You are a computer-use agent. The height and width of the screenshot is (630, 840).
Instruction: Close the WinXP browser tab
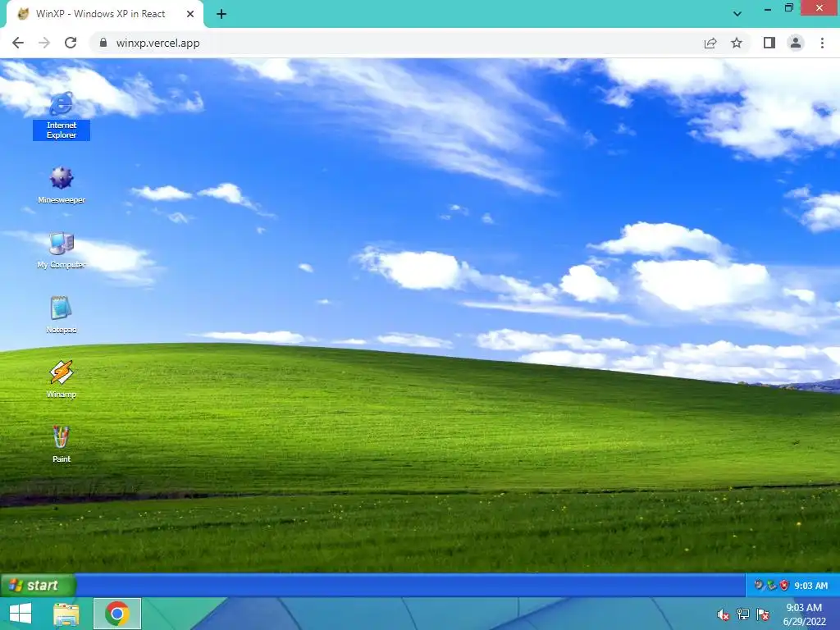(190, 14)
